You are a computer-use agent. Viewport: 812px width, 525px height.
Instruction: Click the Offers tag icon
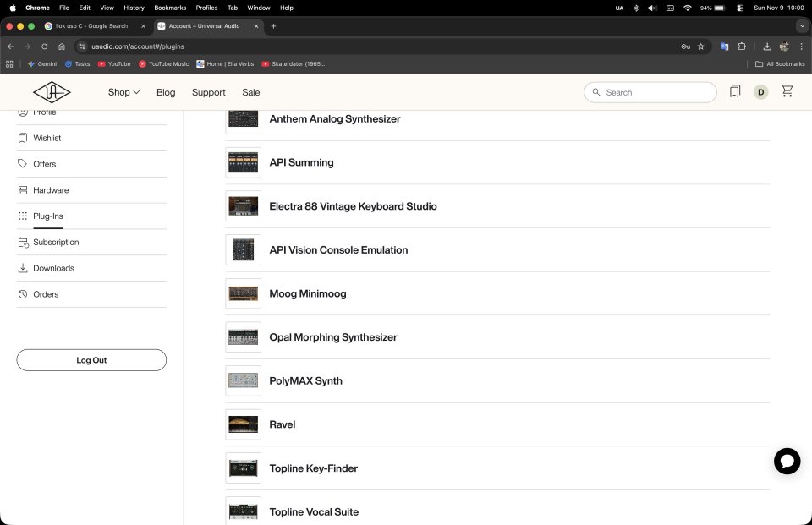[x=23, y=164]
